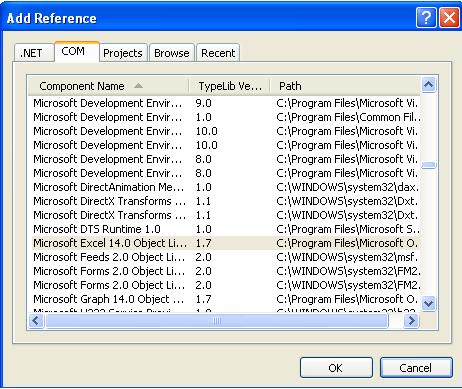Click the vertical scrollbar thumb

(x=428, y=165)
